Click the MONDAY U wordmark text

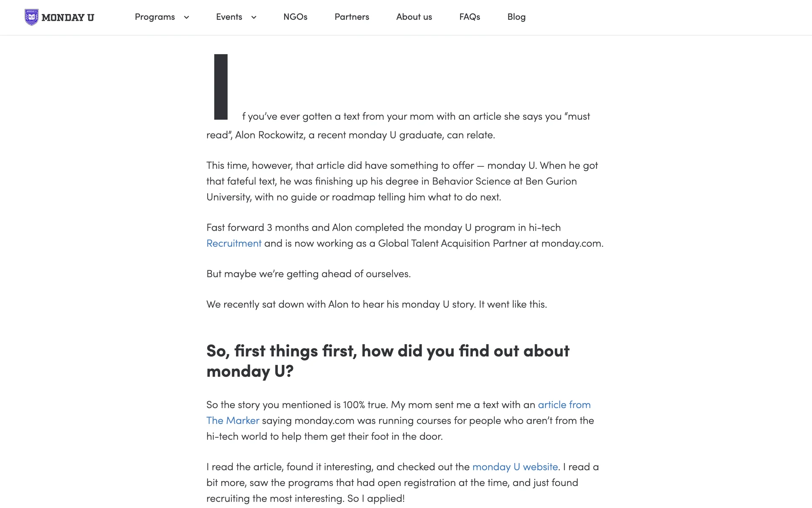68,18
